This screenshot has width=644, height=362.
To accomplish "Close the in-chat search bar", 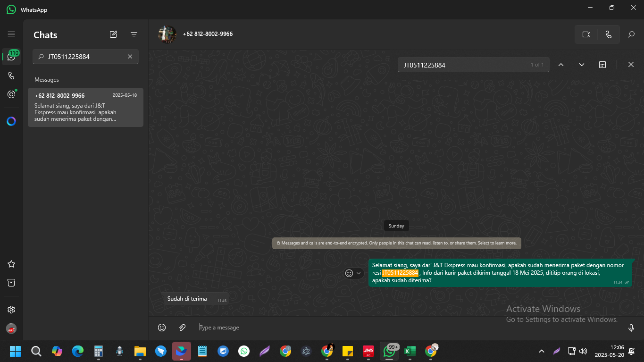I will (x=631, y=65).
